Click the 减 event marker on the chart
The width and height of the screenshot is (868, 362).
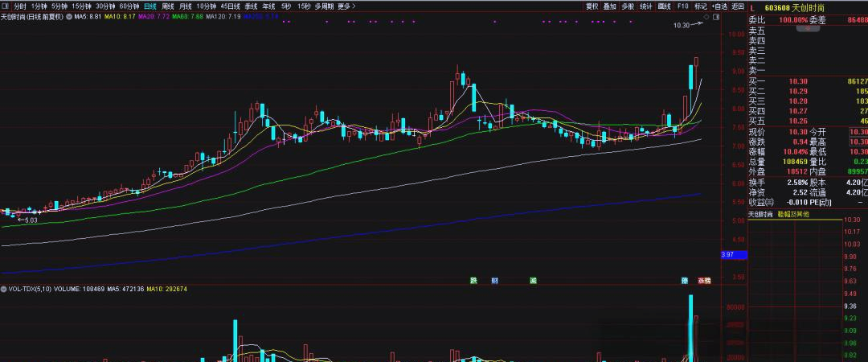pos(533,281)
